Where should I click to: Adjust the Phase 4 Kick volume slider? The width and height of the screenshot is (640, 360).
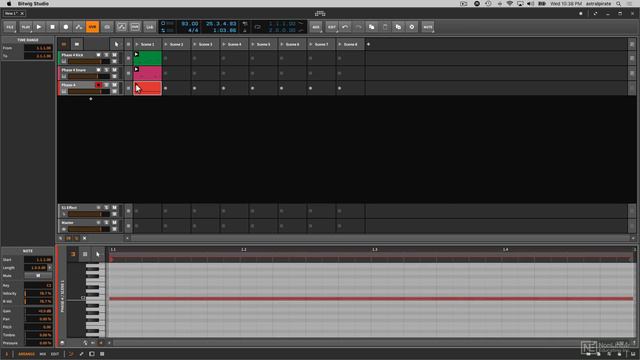click(89, 62)
